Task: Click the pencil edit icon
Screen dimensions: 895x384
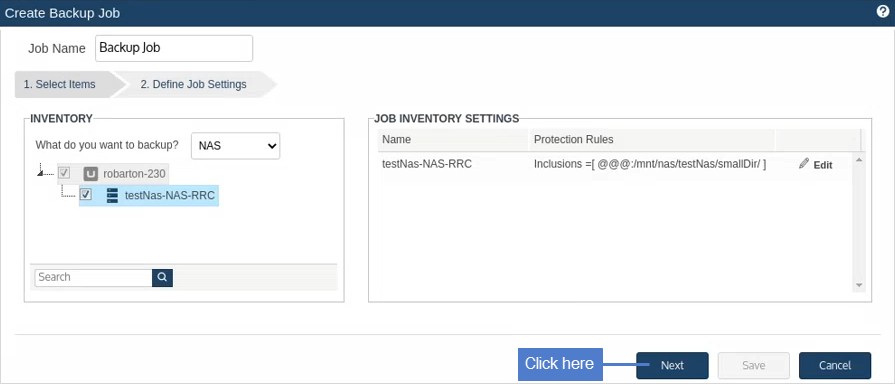Action: tap(804, 164)
